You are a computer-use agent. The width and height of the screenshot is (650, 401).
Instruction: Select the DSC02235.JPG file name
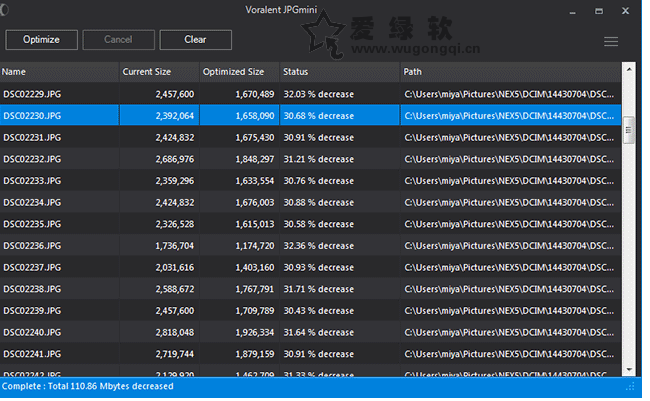coord(32,224)
